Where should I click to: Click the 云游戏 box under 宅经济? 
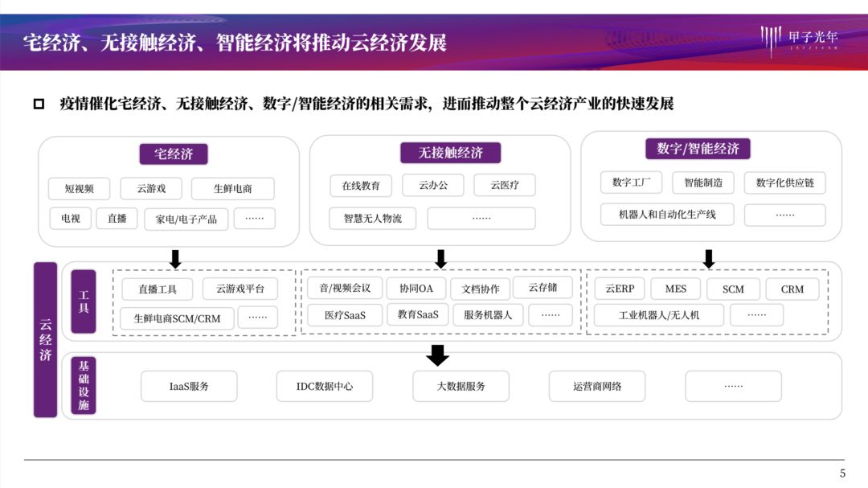151,189
